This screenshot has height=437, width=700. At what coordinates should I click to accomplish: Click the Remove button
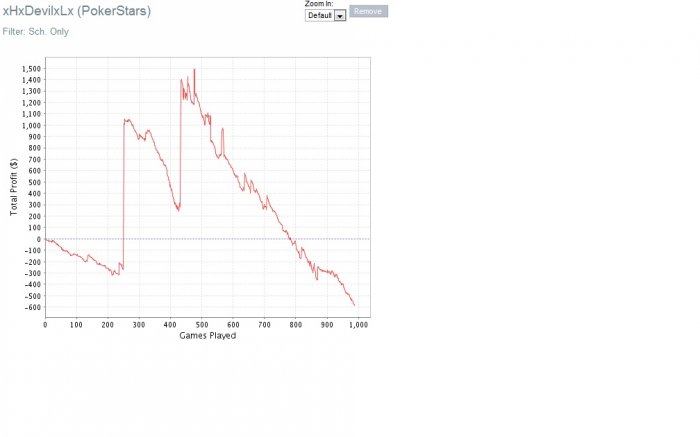pos(368,11)
